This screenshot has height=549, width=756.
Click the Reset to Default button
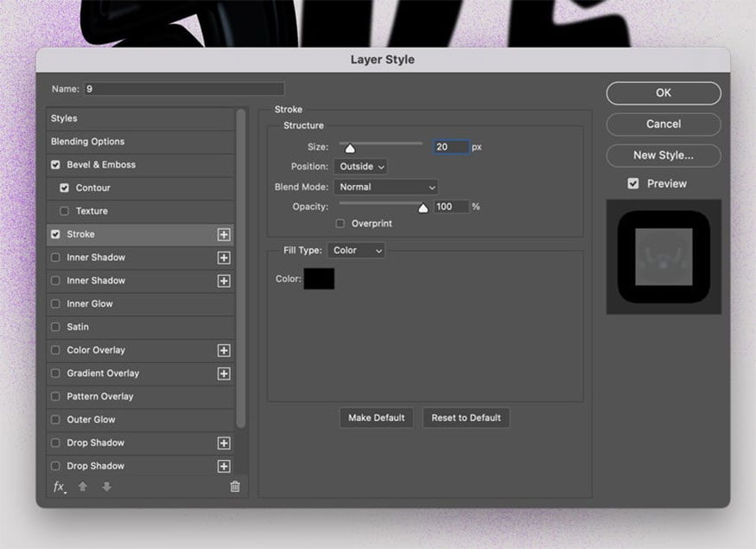[x=466, y=418]
